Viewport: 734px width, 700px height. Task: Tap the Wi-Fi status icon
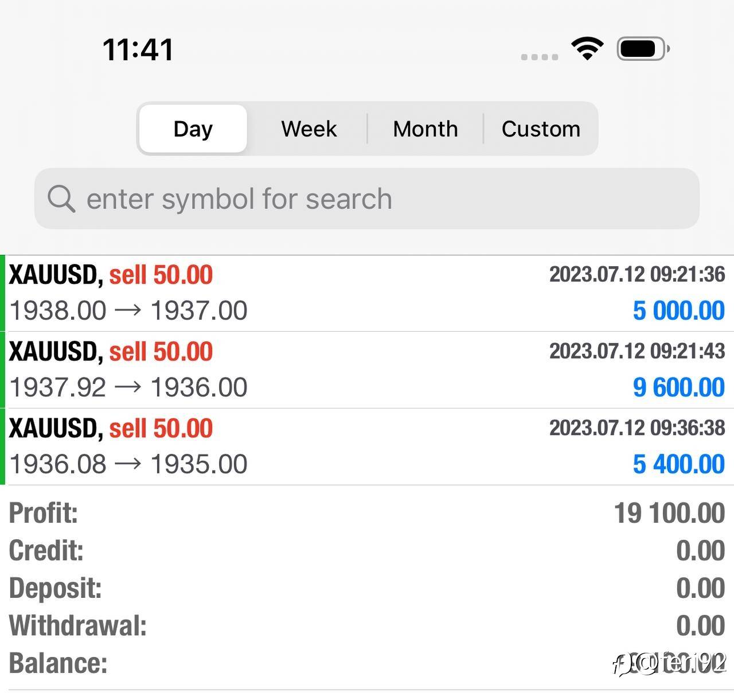[587, 48]
